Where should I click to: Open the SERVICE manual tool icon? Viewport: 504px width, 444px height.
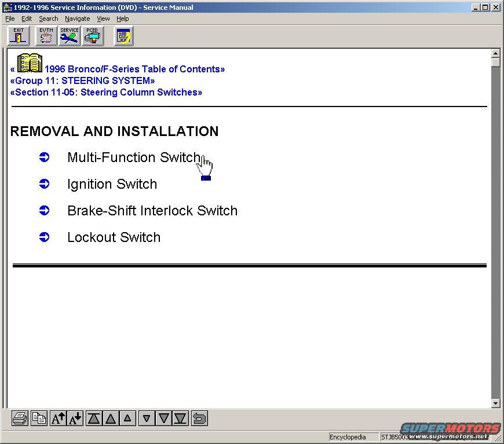tap(69, 36)
